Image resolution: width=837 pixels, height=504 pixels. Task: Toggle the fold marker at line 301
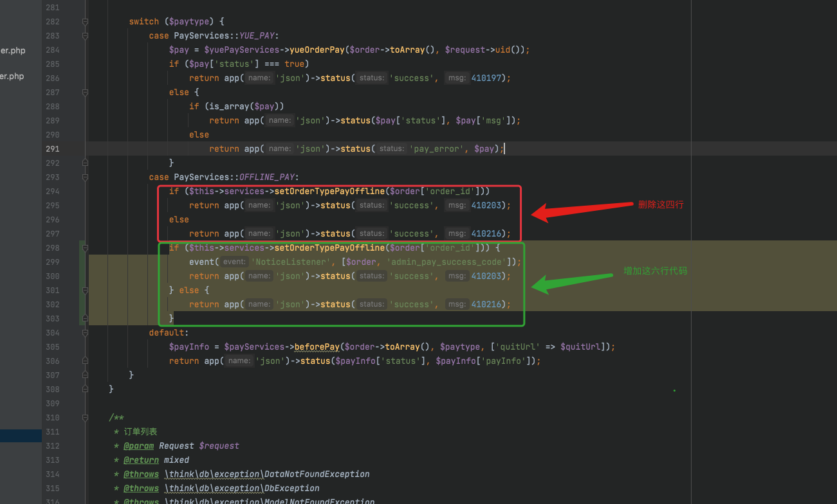pyautogui.click(x=85, y=291)
